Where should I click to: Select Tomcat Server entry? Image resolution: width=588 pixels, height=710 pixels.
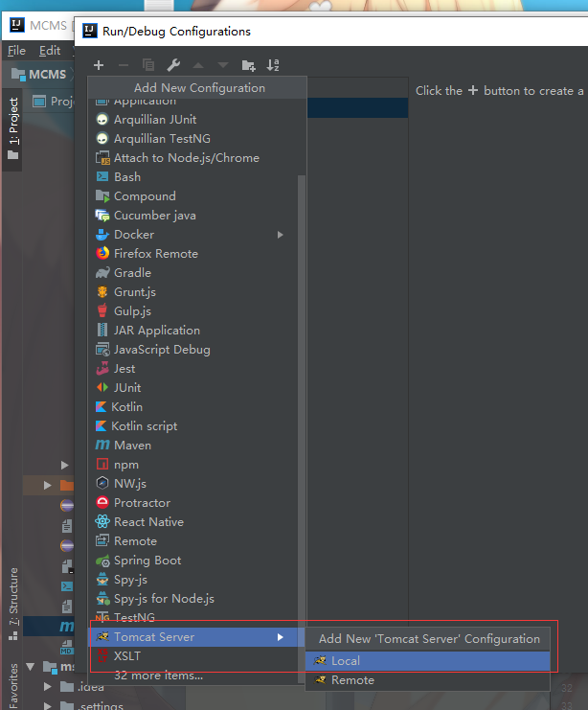pos(193,637)
